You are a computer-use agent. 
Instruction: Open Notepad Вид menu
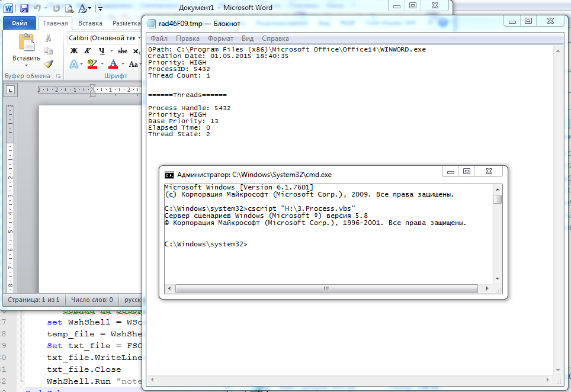coord(247,38)
